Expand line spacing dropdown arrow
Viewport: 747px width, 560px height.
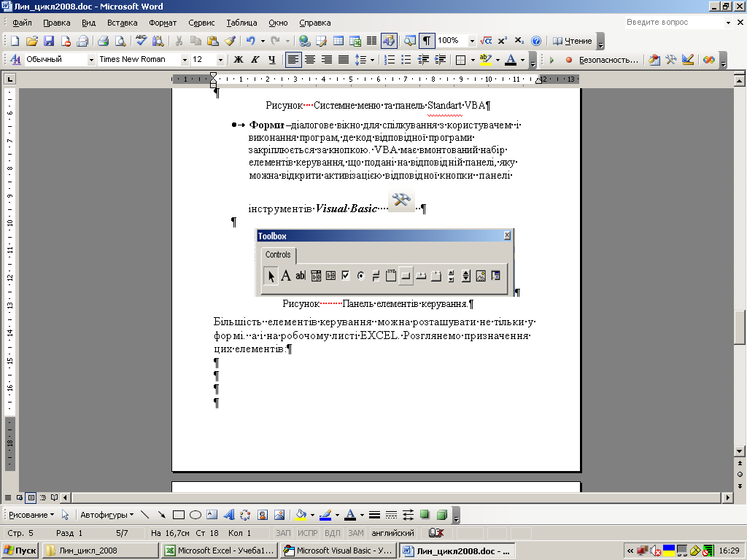click(372, 60)
